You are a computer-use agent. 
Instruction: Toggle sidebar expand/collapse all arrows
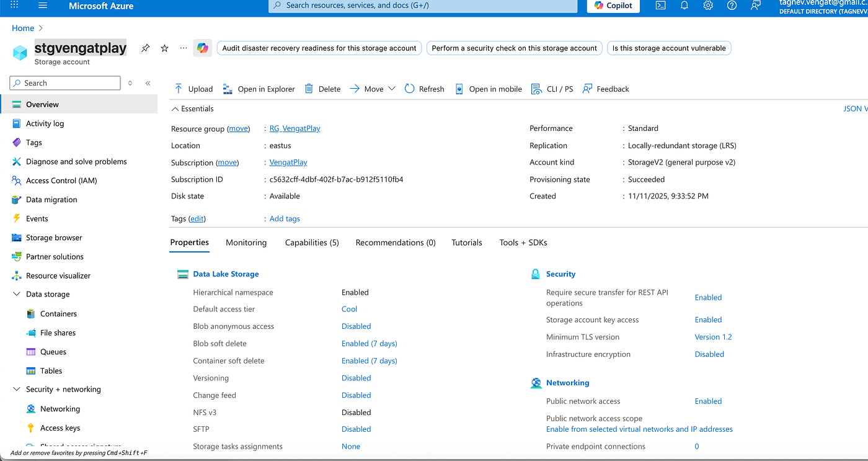(130, 83)
